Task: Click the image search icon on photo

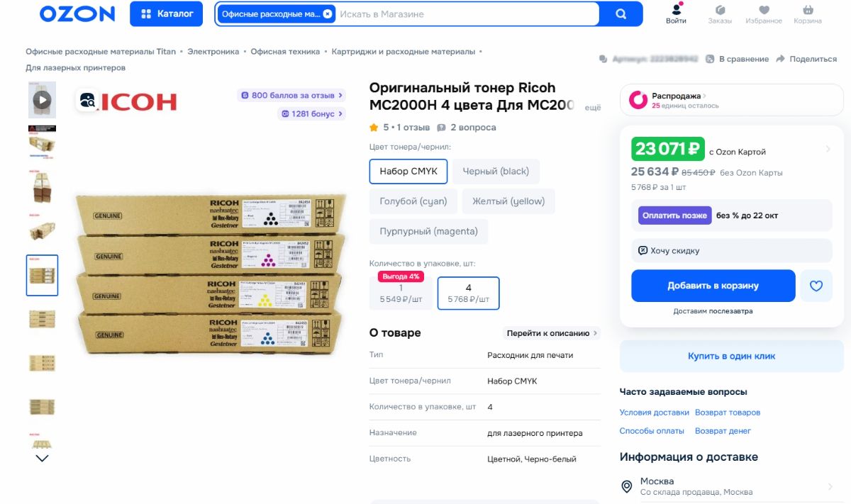Action: tap(88, 101)
